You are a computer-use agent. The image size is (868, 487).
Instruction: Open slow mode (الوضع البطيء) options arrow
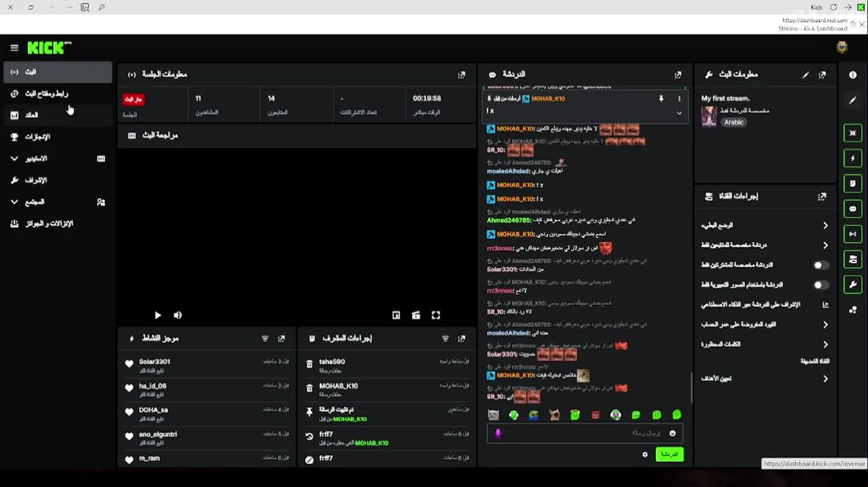pyautogui.click(x=825, y=225)
